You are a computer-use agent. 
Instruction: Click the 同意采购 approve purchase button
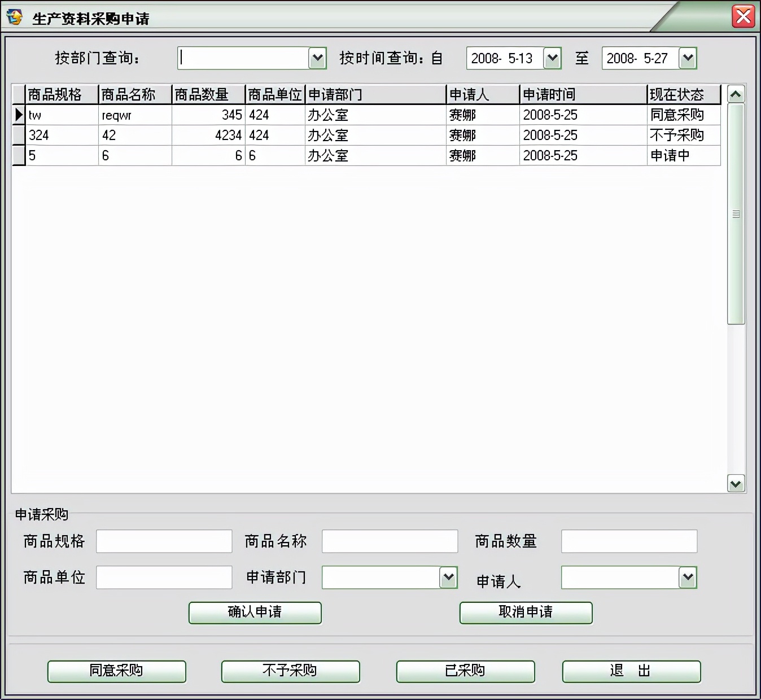(x=116, y=671)
